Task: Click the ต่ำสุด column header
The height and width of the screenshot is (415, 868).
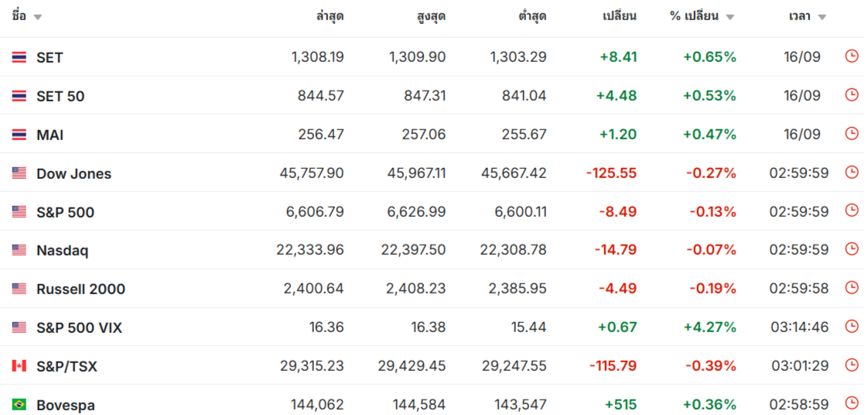Action: point(532,15)
